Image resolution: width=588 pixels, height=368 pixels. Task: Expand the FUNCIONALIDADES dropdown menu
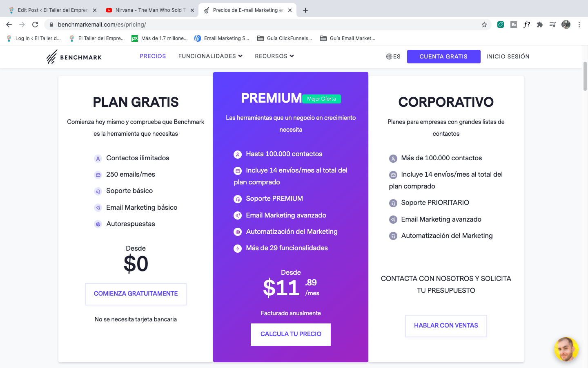pyautogui.click(x=210, y=56)
